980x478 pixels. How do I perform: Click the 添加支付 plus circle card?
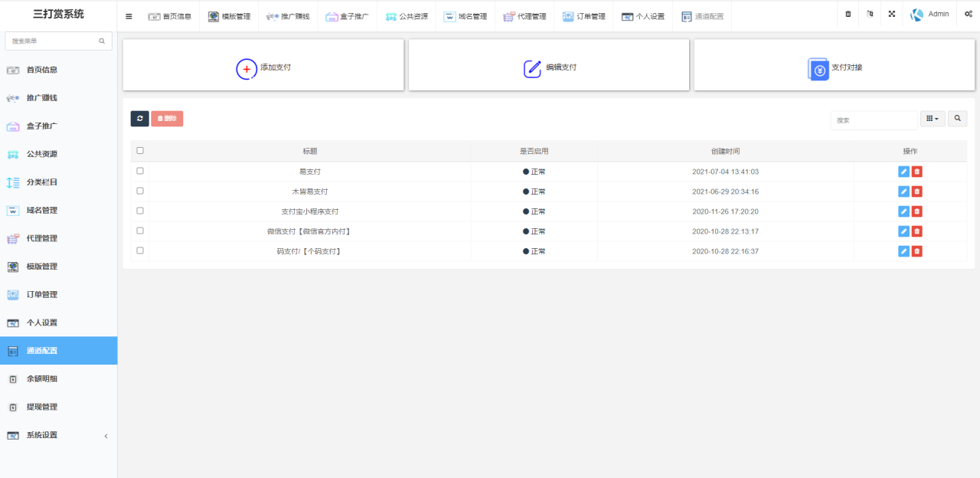263,68
